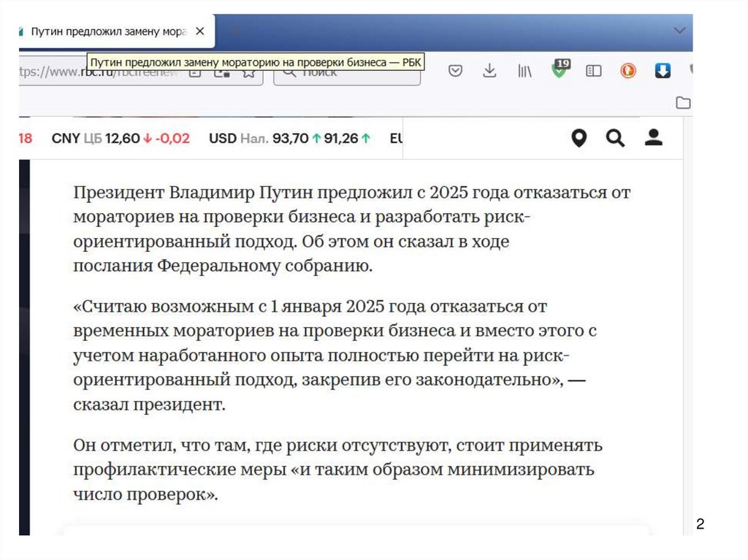Click the address bar with rbc.ru URL
Image resolution: width=748 pixels, height=560 pixels.
point(141,72)
